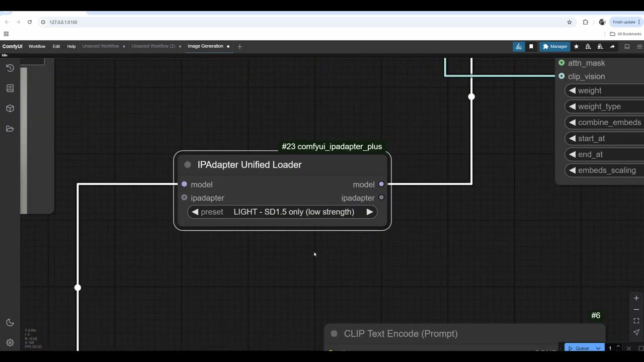Open the Queue history sidebar panel
Screen dimensions: 644x362
(10, 68)
